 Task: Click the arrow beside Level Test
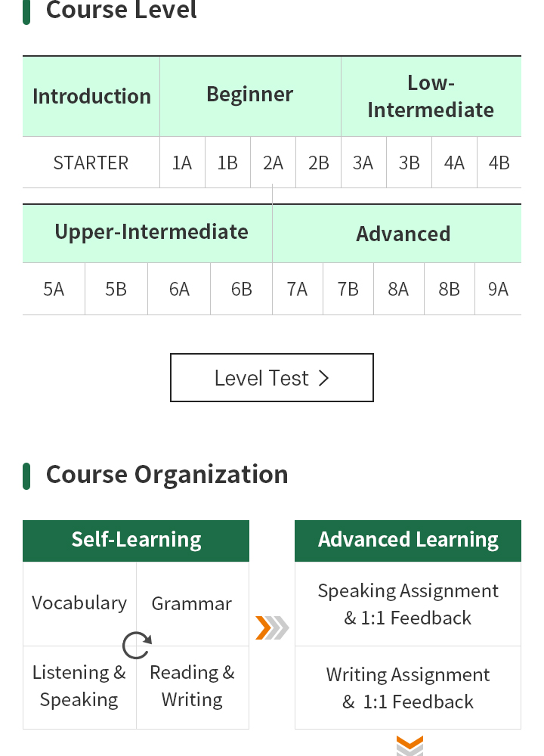pos(324,378)
